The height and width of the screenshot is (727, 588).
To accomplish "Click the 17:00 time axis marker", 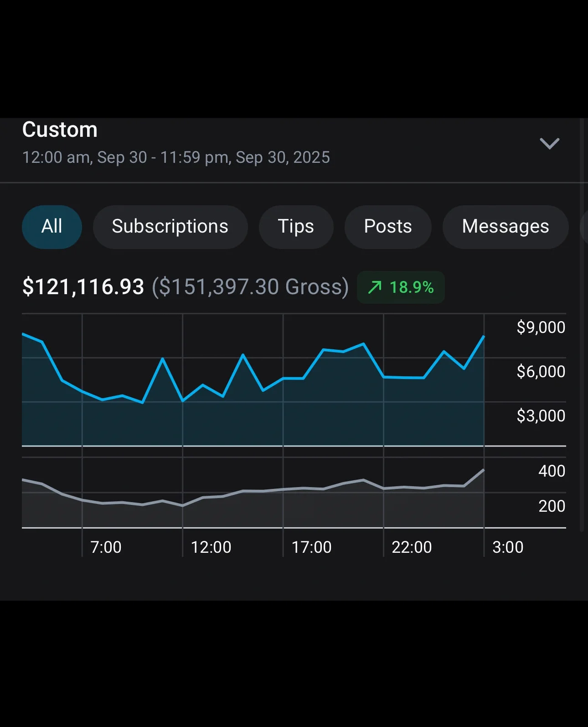I will (311, 547).
